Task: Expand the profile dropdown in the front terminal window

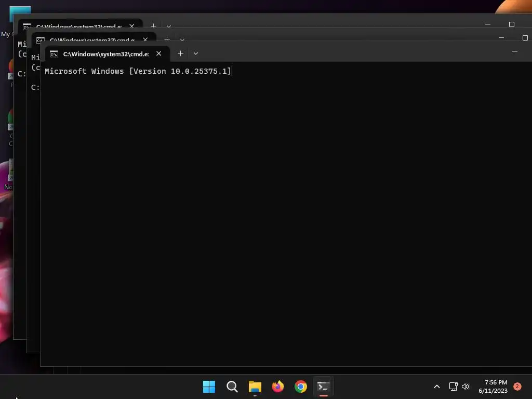Action: point(196,54)
